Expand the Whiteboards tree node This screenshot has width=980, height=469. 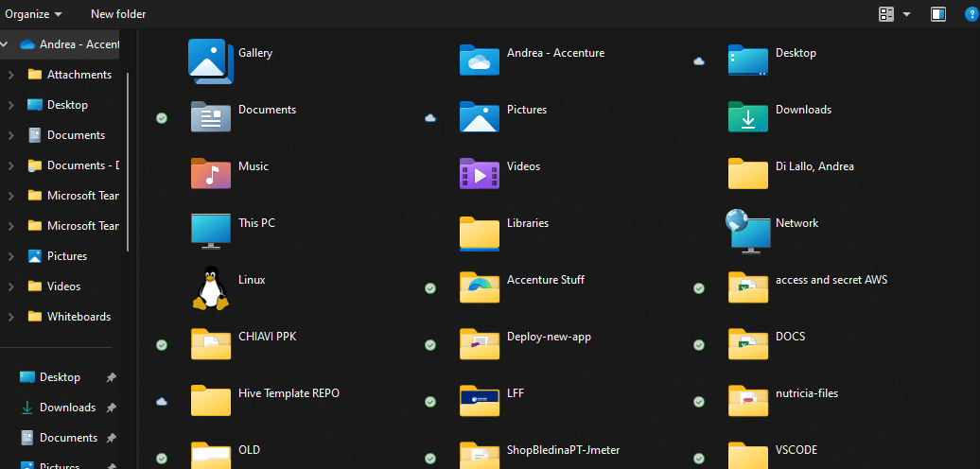[10, 318]
